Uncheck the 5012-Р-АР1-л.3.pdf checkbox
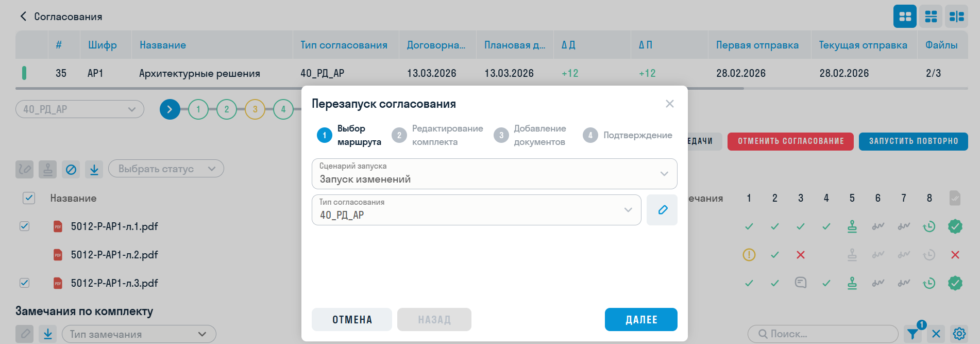The height and width of the screenshot is (344, 980). click(x=24, y=283)
